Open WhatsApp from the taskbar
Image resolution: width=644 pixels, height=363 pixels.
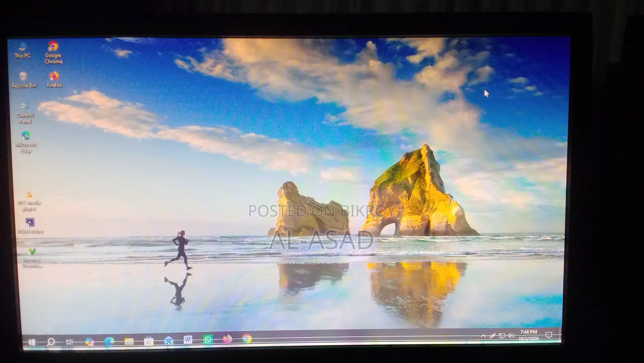208,340
